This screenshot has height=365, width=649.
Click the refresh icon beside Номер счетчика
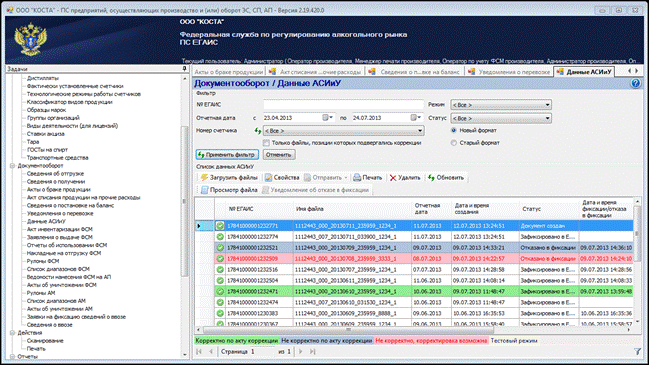point(258,131)
